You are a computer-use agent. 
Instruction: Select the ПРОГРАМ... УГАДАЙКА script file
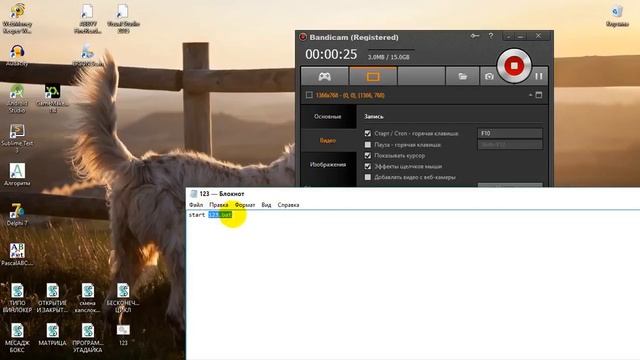click(x=87, y=338)
